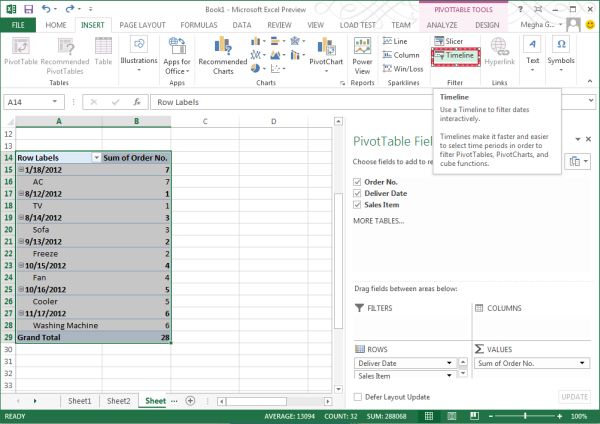This screenshot has height=424, width=600.
Task: Insert a Line sparkline
Action: [395, 41]
